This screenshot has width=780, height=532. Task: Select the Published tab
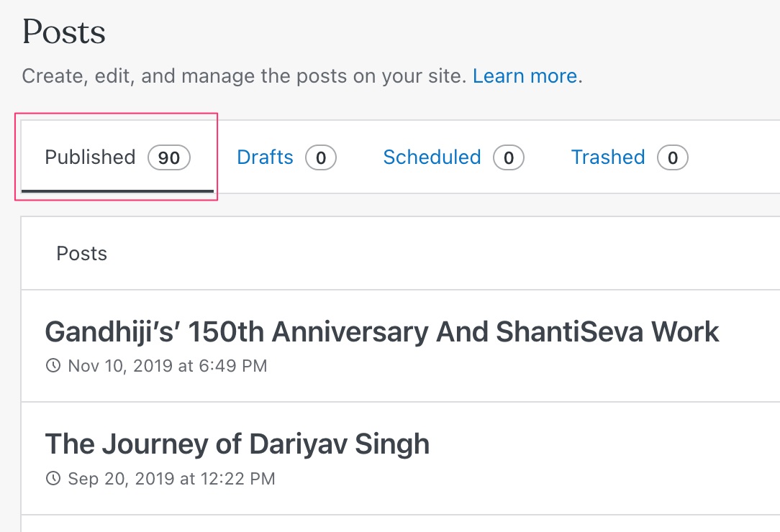(91, 157)
